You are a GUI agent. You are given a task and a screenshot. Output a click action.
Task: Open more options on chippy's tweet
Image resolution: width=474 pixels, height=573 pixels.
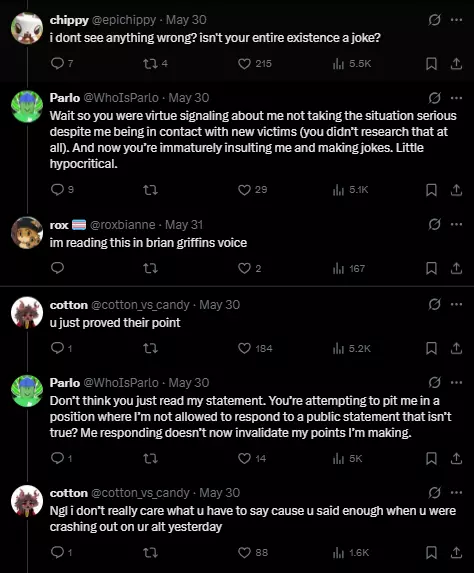click(456, 20)
